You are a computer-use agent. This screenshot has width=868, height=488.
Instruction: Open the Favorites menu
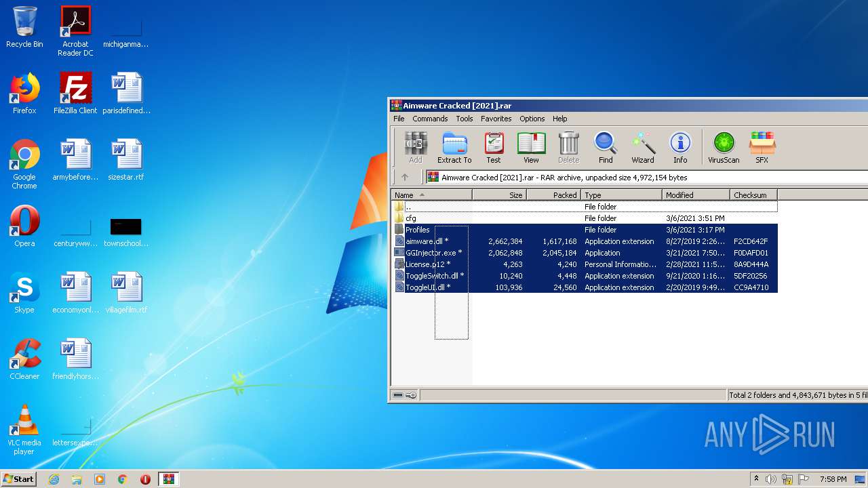tap(496, 119)
